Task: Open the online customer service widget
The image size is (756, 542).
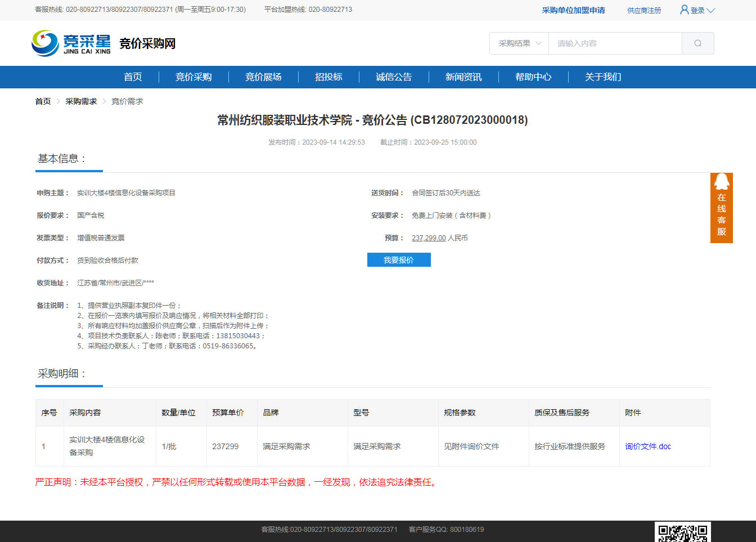Action: point(721,208)
